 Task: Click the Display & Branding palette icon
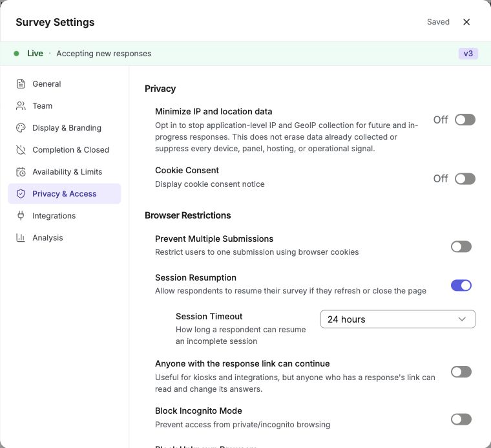21,128
